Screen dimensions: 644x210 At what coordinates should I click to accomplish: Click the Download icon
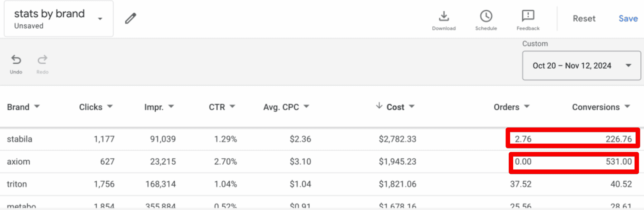tap(444, 16)
